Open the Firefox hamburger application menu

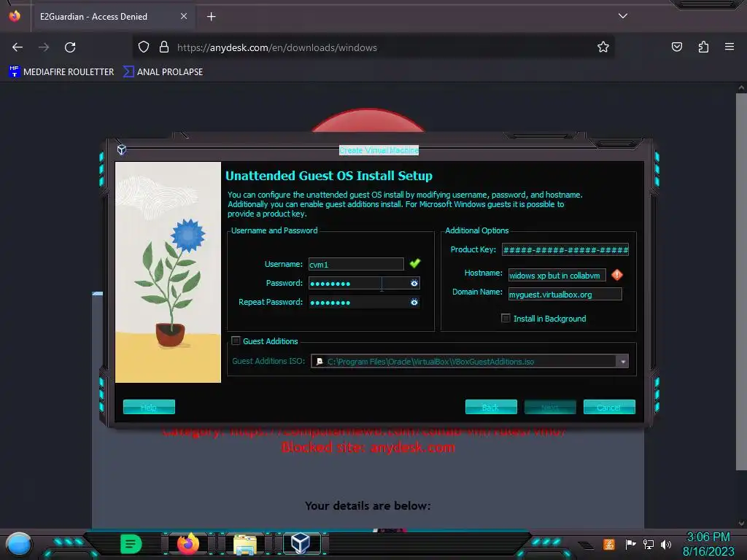point(729,47)
